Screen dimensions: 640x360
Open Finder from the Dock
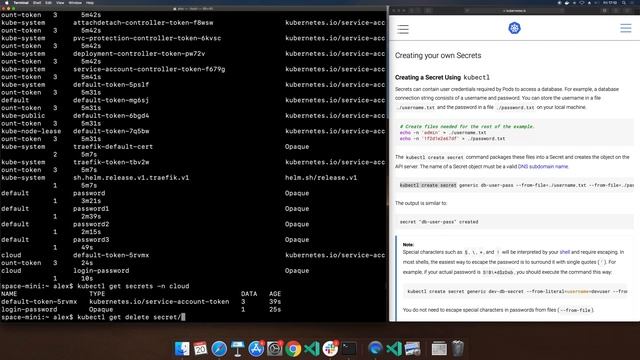pyautogui.click(x=182, y=349)
